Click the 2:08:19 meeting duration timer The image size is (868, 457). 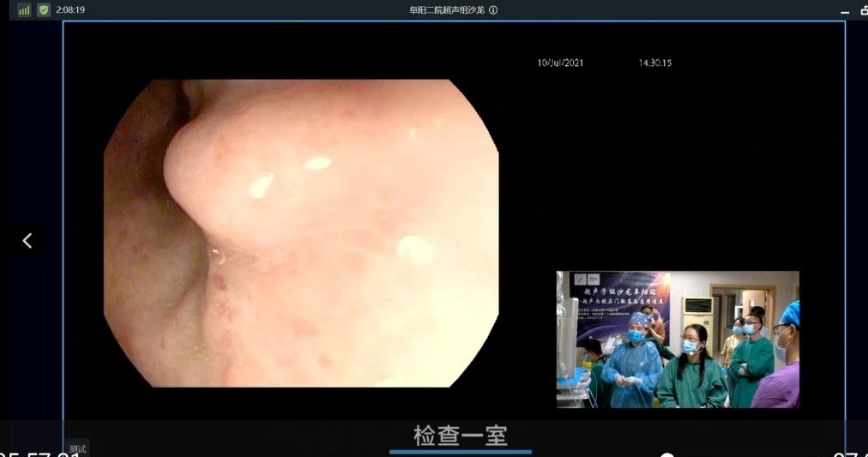pos(70,10)
